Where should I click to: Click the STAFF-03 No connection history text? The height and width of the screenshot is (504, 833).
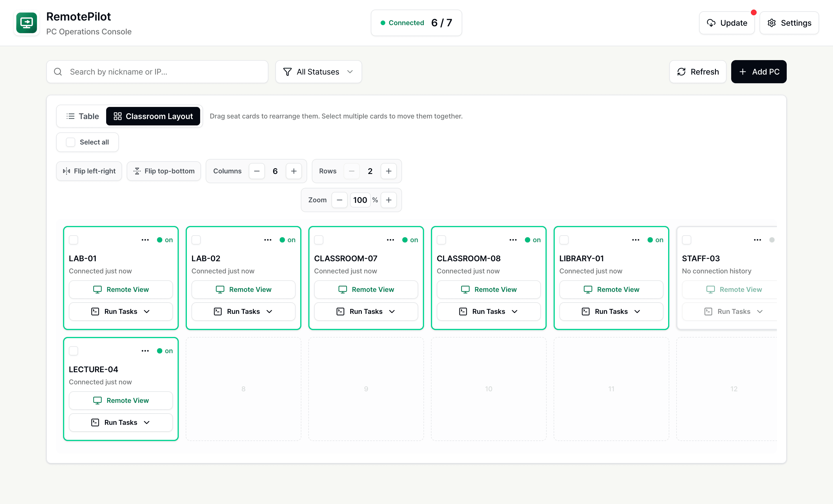coord(716,271)
